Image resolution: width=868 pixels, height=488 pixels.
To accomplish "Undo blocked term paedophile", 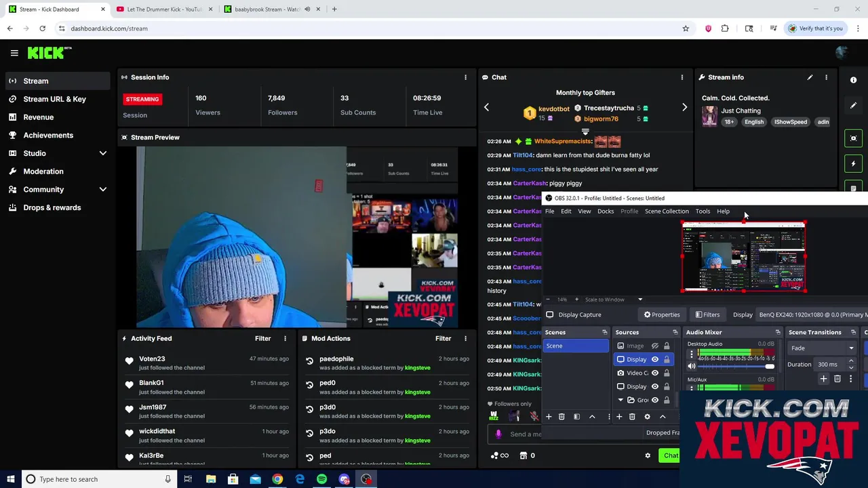I will (310, 363).
